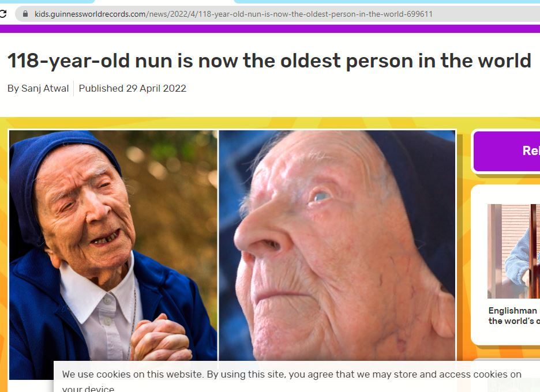This screenshot has height=392, width=540.
Task: Open close-up profile photo of nun
Action: 337,245
